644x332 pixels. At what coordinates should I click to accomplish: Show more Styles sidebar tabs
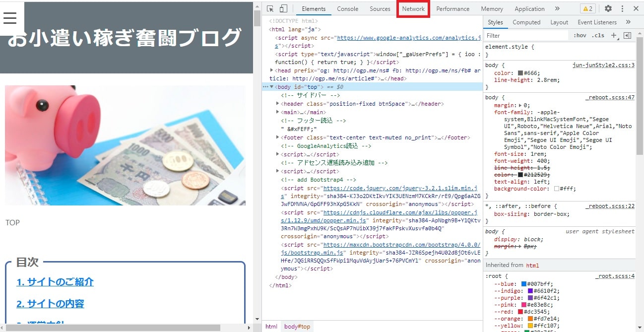(628, 22)
